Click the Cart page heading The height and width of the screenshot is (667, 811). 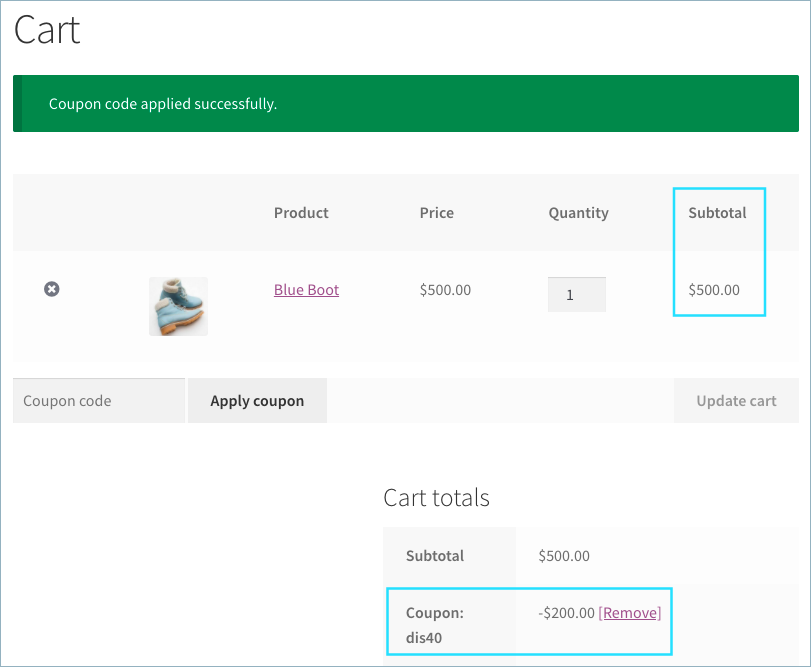(x=47, y=30)
